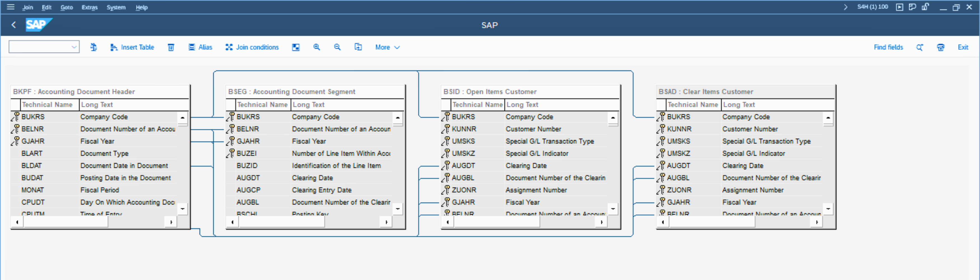Image resolution: width=980 pixels, height=280 pixels.
Task: Click the balance scale check icon
Action: pyautogui.click(x=94, y=47)
